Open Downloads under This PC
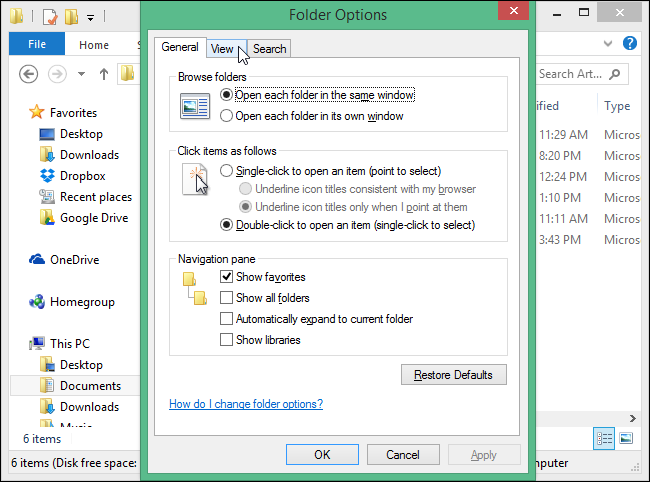Image resolution: width=650 pixels, height=482 pixels. click(90, 407)
